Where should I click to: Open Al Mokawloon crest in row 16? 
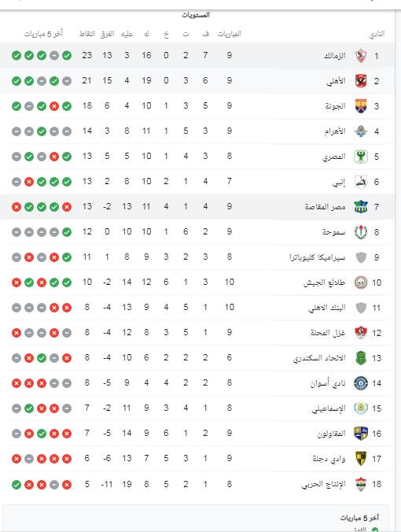(x=361, y=434)
